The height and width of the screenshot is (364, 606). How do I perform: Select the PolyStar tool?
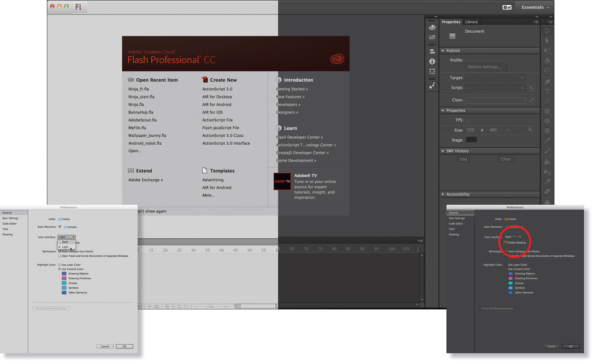[547, 131]
